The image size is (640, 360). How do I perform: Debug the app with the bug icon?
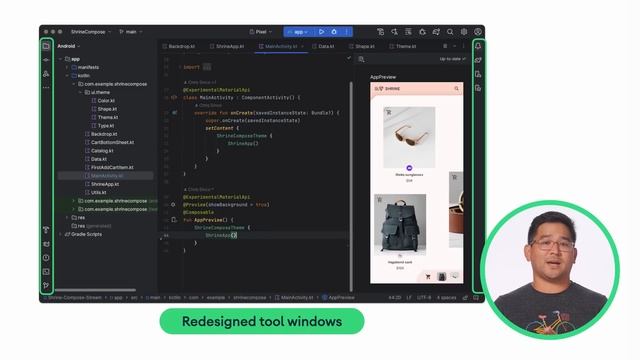[334, 31]
